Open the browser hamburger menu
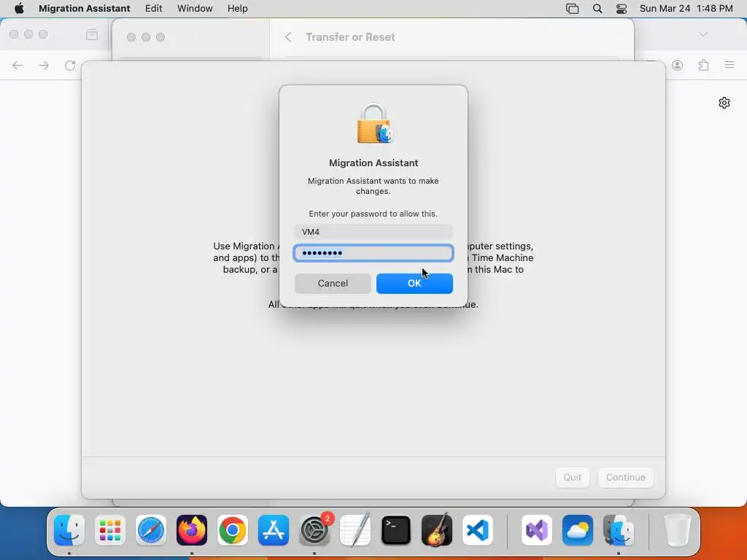The image size is (747, 560). pyautogui.click(x=729, y=65)
